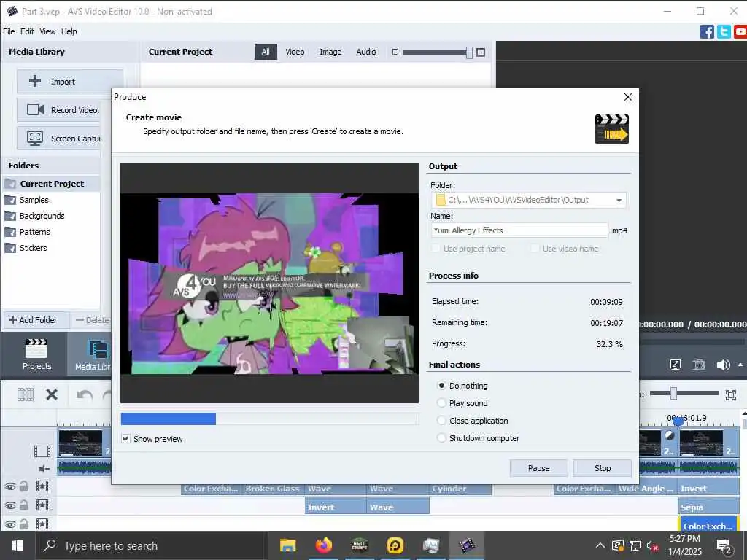The width and height of the screenshot is (747, 560).
Task: Uncheck the Show preview checkbox
Action: 125,438
